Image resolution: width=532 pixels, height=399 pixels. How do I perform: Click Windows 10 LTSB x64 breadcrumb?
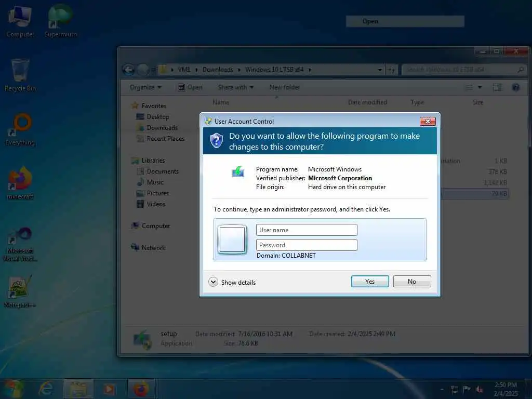coord(274,70)
